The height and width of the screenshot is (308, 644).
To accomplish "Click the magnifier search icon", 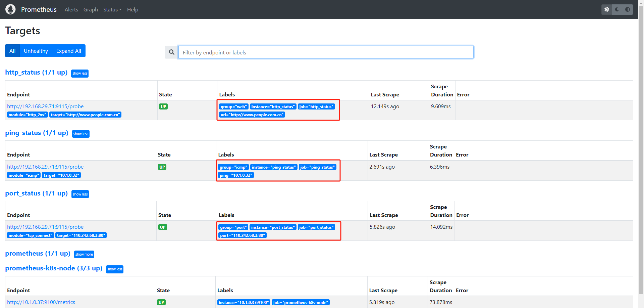I will coord(171,52).
